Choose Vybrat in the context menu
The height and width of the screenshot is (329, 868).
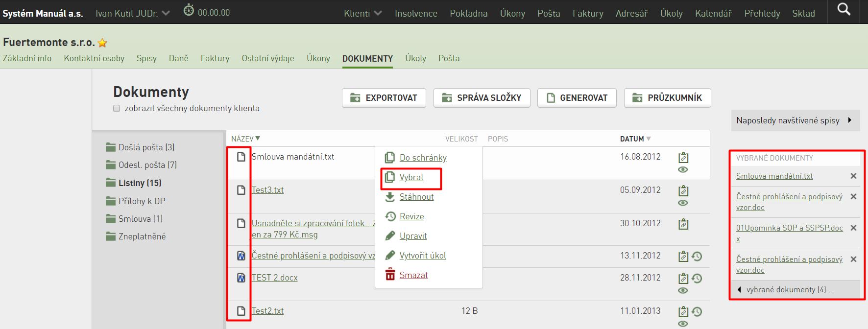coord(411,177)
